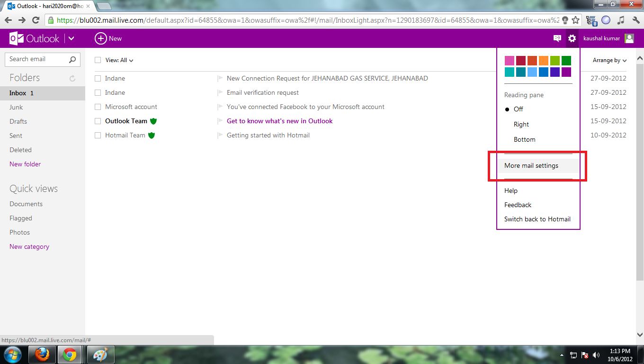Compose a message with the New button
The height and width of the screenshot is (364, 644).
point(108,38)
